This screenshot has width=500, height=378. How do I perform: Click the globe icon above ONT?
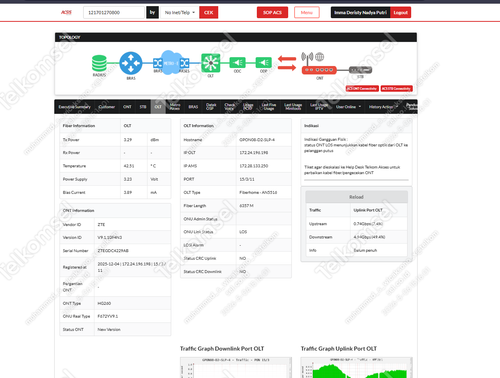[x=319, y=57]
